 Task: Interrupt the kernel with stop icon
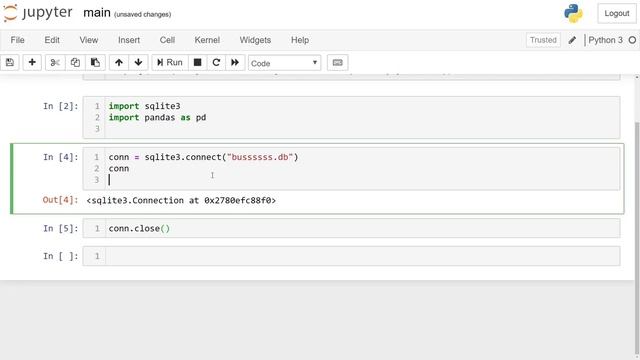198,62
